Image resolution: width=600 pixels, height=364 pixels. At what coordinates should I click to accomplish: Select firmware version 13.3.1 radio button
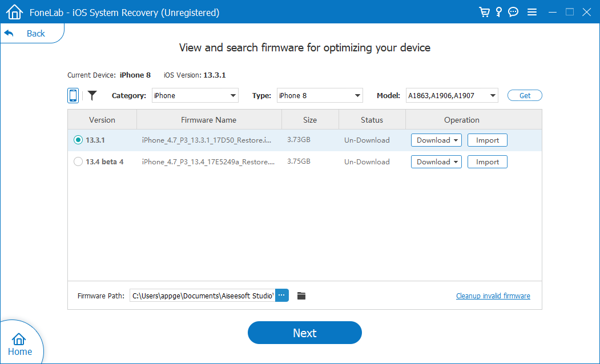78,140
